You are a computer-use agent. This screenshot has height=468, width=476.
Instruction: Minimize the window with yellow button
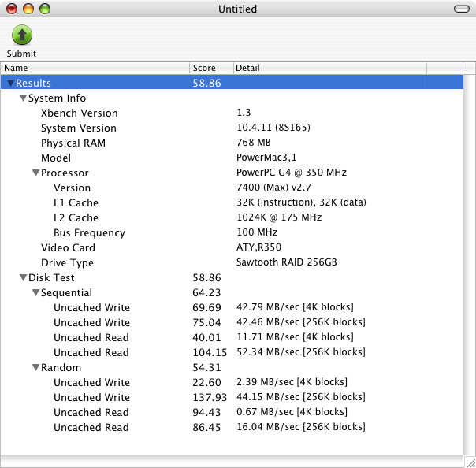pos(28,9)
